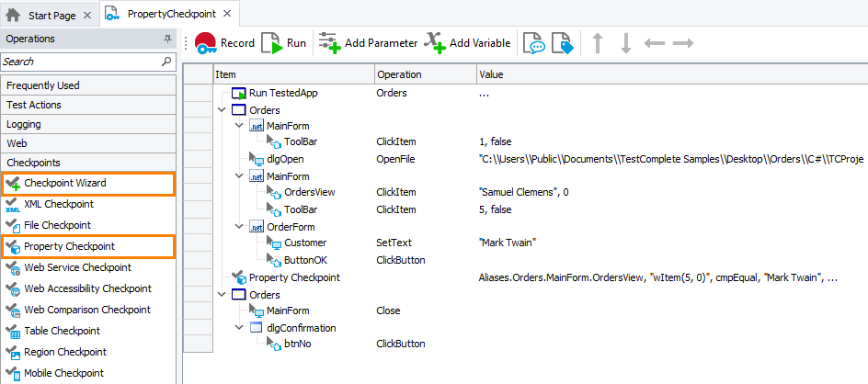
Task: Select Checkpoint Wizard in the Checkpoints list
Action: point(65,183)
